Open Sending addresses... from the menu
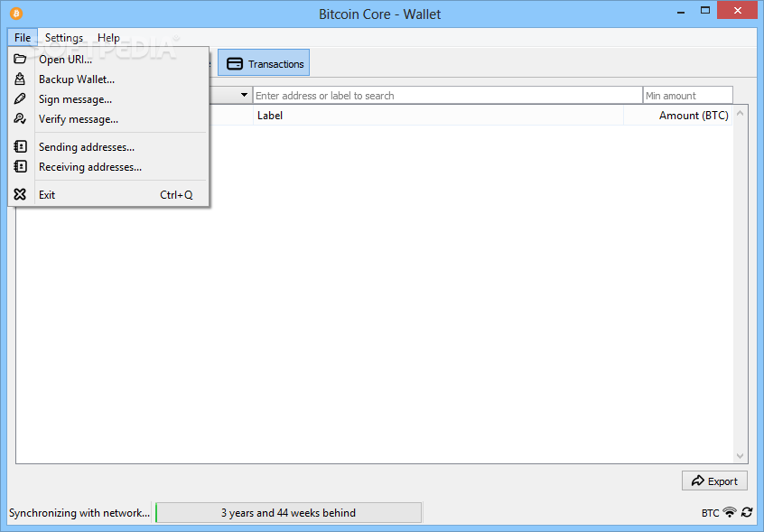This screenshot has width=764, height=532. tap(108, 147)
